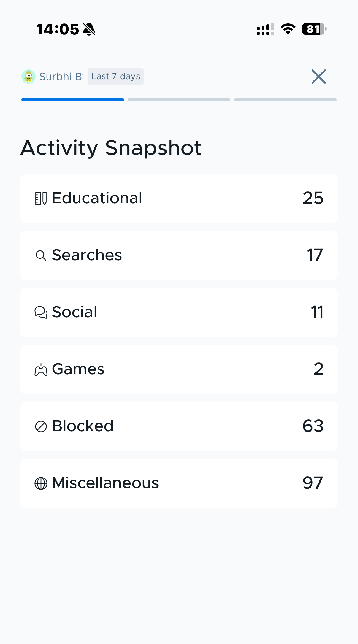Tap the Blocked prohibition icon
358x644 pixels.
[41, 426]
